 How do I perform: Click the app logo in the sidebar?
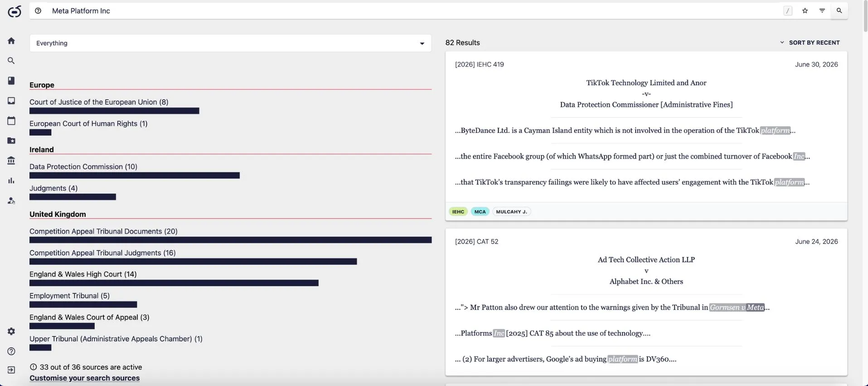[15, 11]
